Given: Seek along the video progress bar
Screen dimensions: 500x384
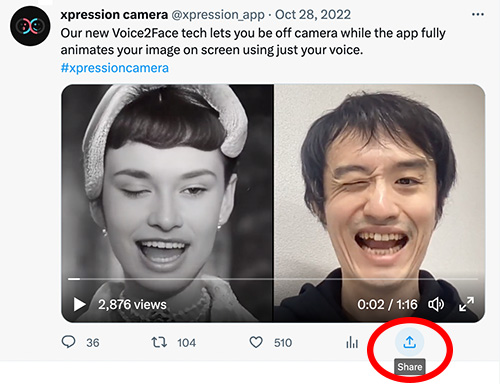Looking at the screenshot, I should (273, 279).
